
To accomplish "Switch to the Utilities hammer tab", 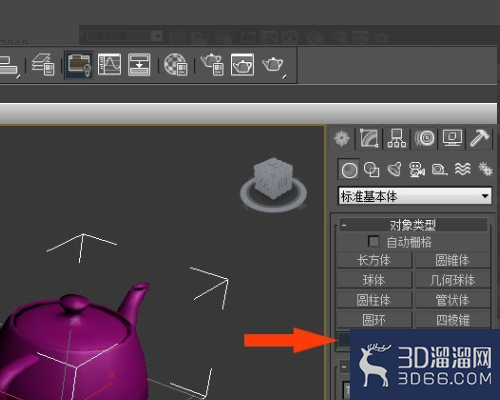I will pyautogui.click(x=479, y=138).
